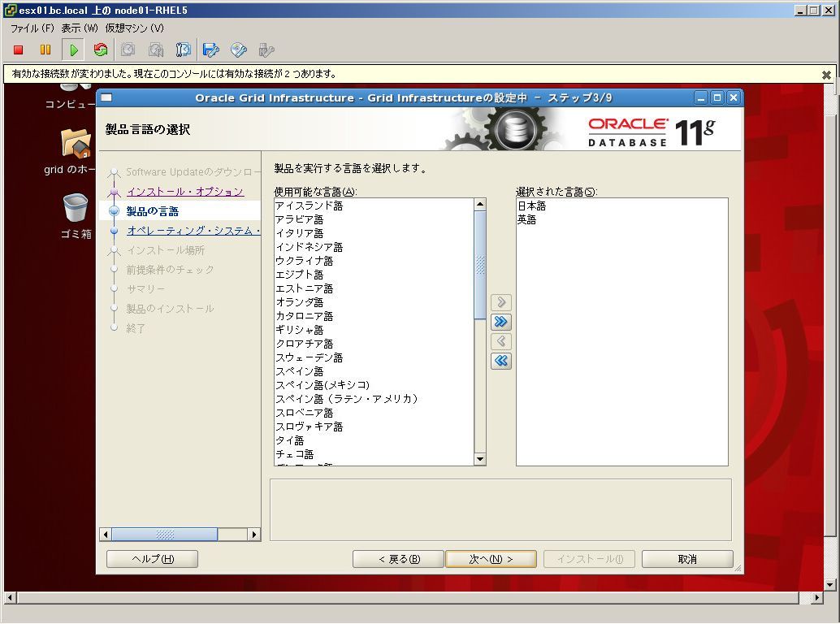Image resolution: width=840 pixels, height=624 pixels.
Task: Click the revert to snapshot toolbar icon
Action: pos(155,50)
